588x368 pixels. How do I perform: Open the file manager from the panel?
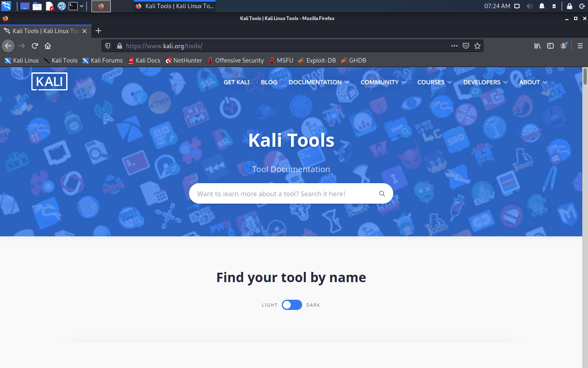pos(37,6)
